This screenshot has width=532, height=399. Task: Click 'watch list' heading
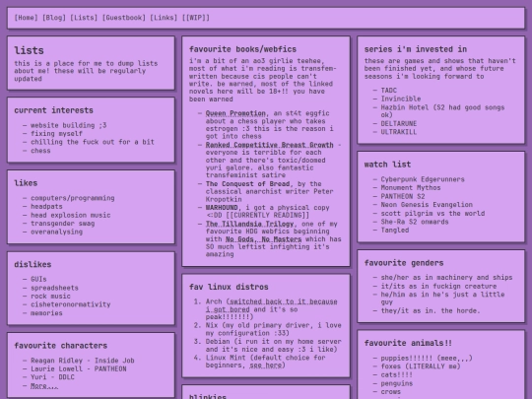(387, 165)
